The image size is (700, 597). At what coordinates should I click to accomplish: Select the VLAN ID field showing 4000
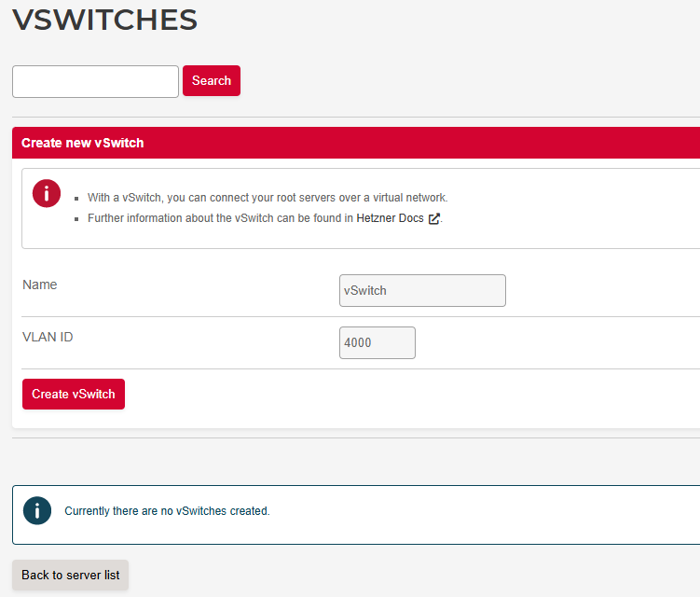point(377,342)
